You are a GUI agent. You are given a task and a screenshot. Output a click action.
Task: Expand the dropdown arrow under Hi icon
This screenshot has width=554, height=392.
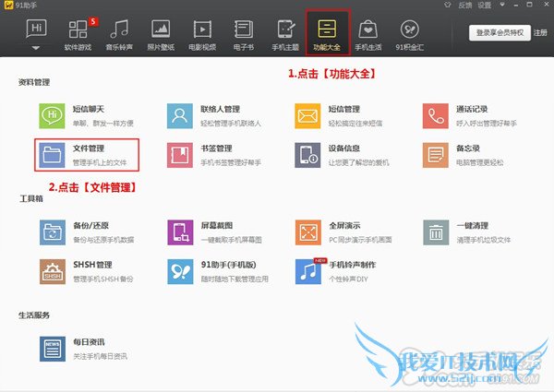[36, 48]
